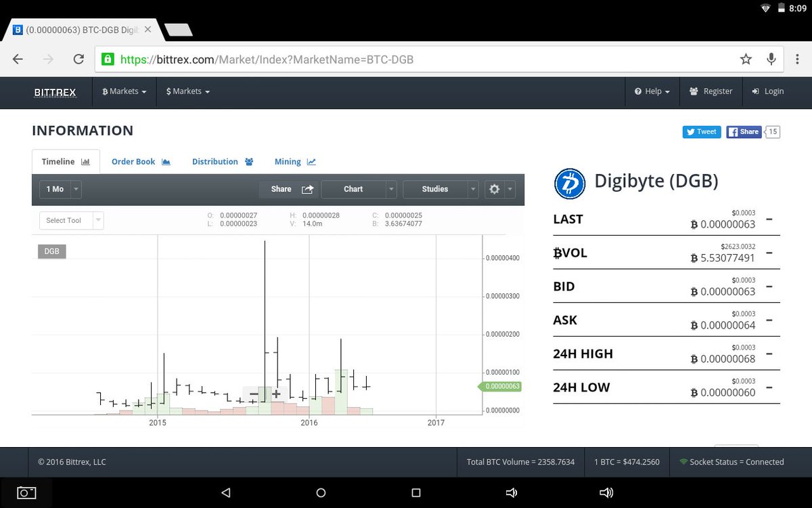
Task: Click Total BTC Volume status text
Action: (x=520, y=462)
